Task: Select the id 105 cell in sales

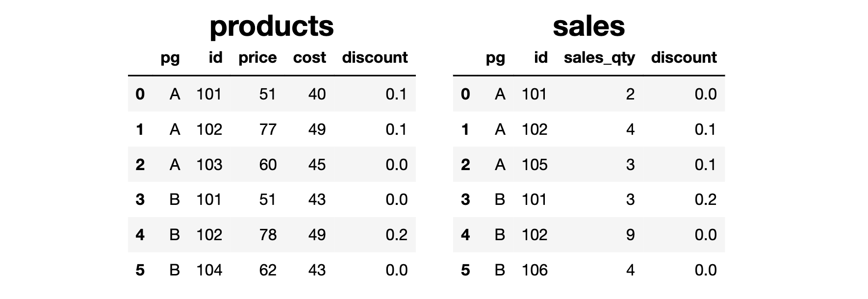Action: [x=534, y=165]
